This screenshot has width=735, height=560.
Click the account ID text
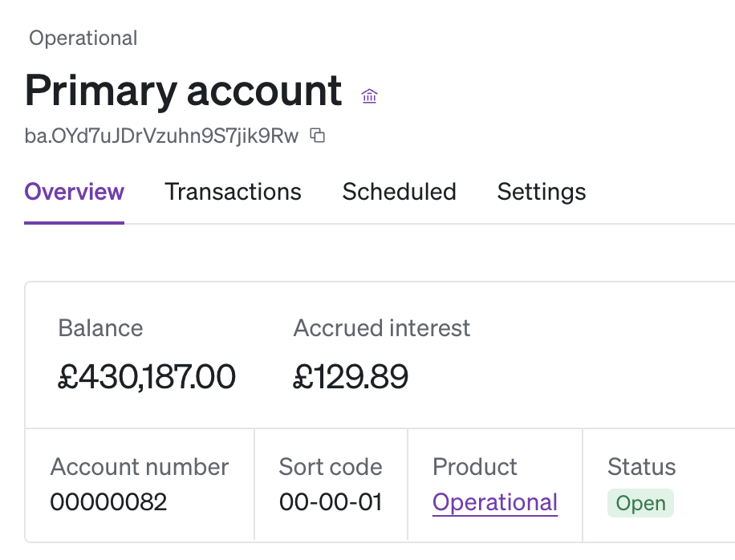click(161, 136)
